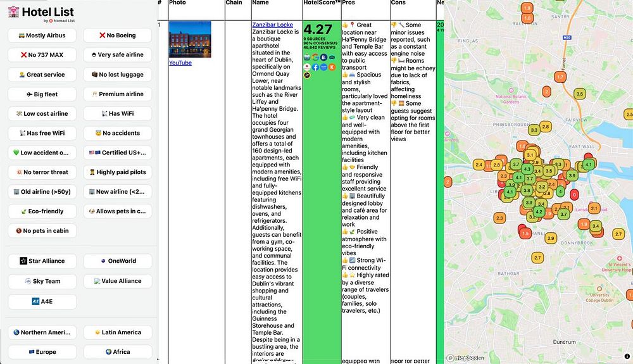Toggle the No 737 MAX filter
This screenshot has width=633, height=364.
(42, 55)
